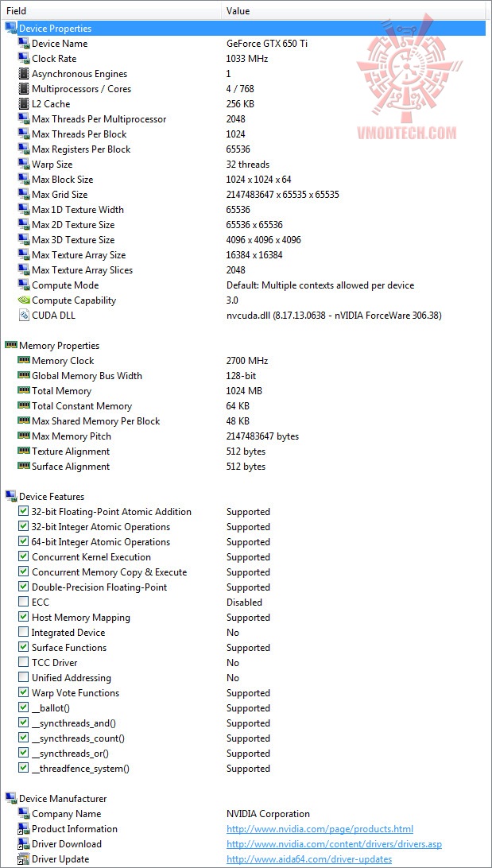Click the icon beside Company Name
Screen dimensions: 492x868
click(x=24, y=814)
